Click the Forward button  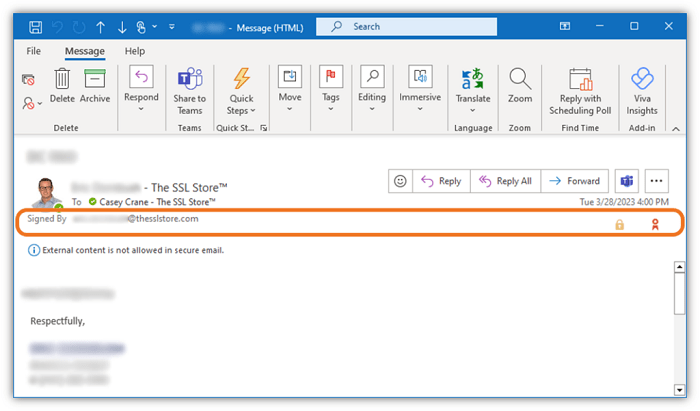(x=574, y=181)
